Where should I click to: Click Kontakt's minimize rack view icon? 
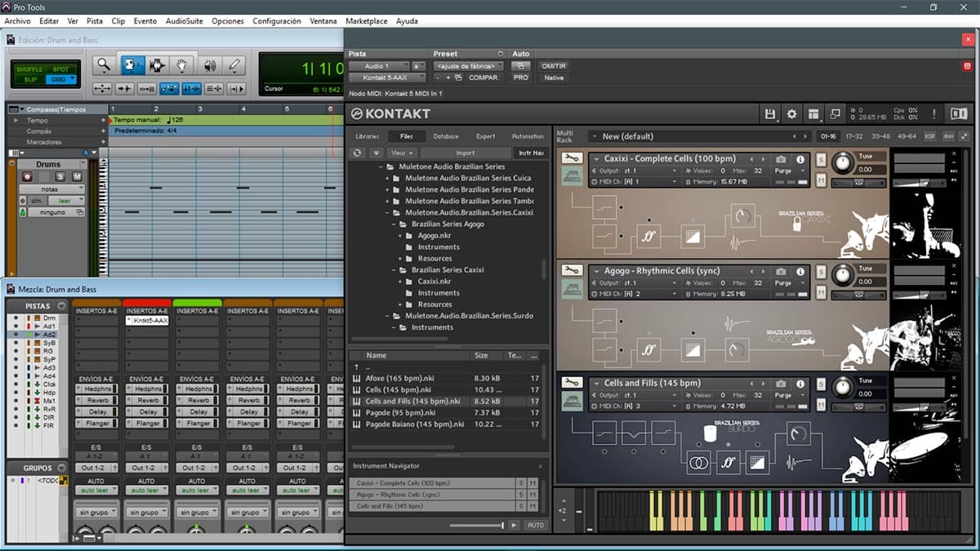(835, 113)
